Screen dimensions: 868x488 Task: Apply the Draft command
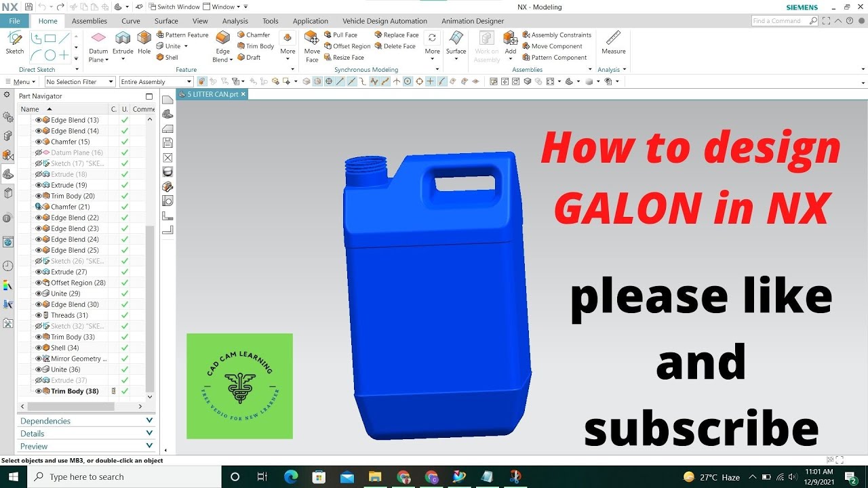(249, 58)
